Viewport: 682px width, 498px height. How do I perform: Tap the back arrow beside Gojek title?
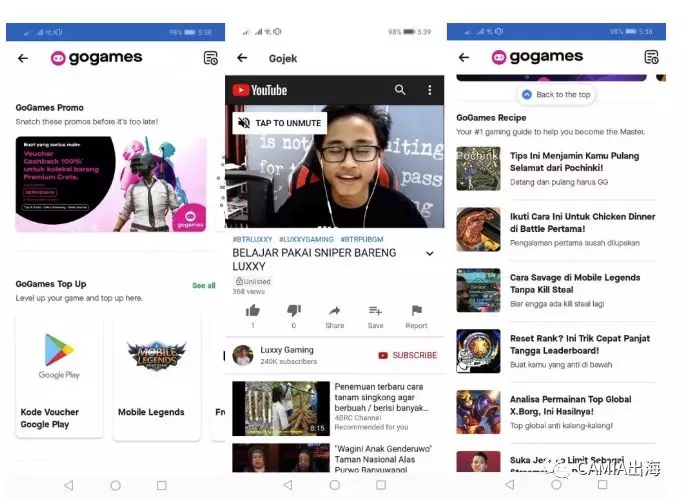click(x=242, y=58)
